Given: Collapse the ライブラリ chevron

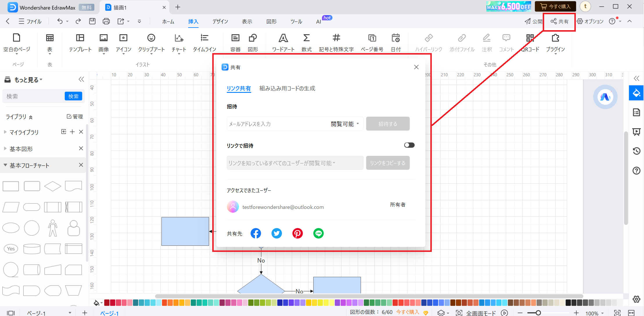Looking at the screenshot, I should click(31, 117).
